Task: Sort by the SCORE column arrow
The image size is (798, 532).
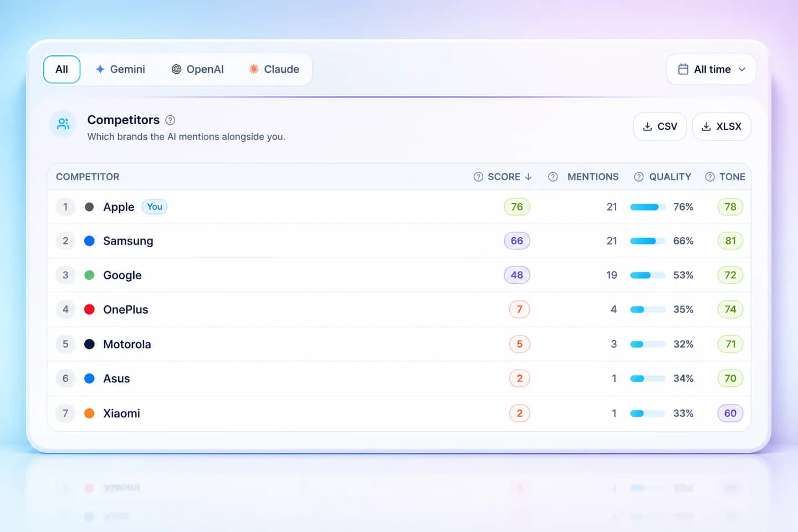Action: pos(528,177)
